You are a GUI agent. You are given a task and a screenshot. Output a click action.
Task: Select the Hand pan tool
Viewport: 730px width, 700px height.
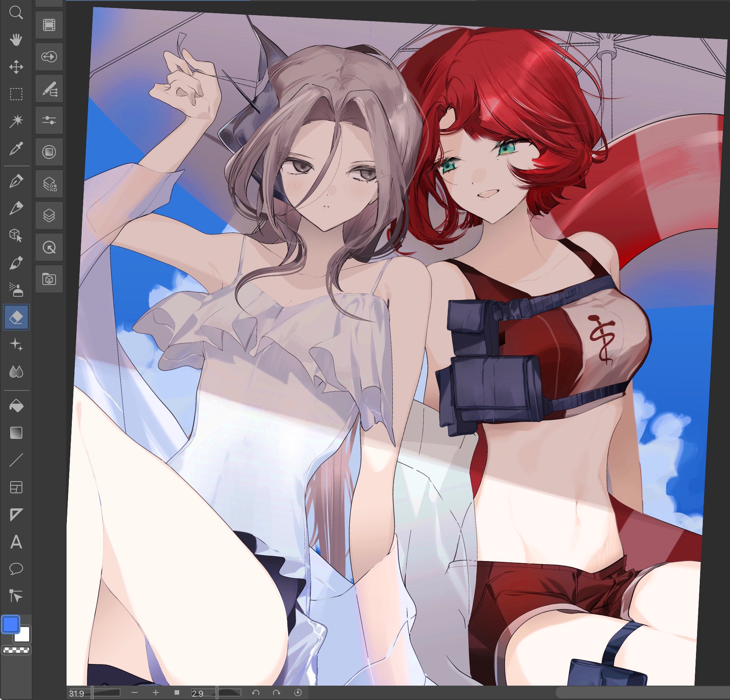click(16, 39)
